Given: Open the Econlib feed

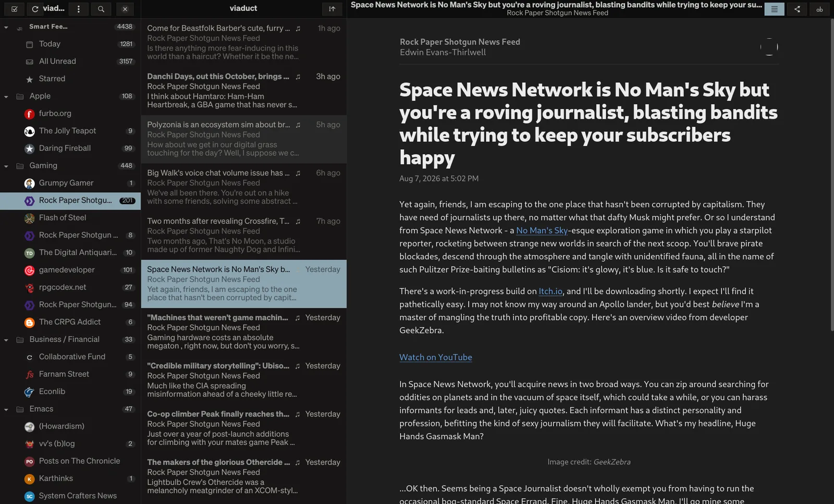Looking at the screenshot, I should [70, 391].
